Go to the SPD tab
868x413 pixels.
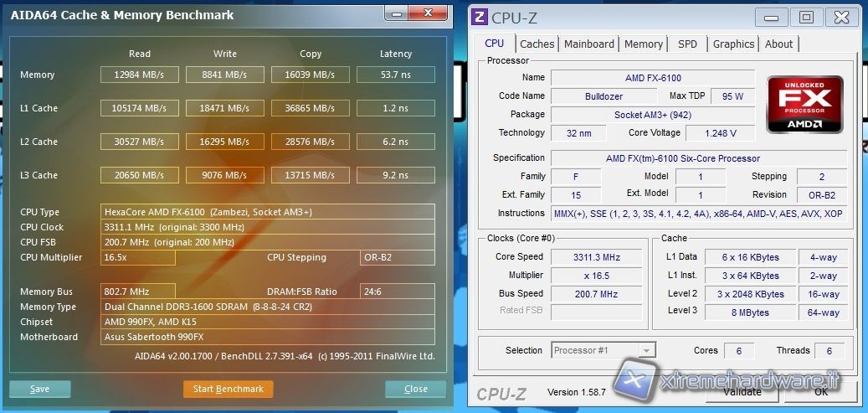point(687,44)
